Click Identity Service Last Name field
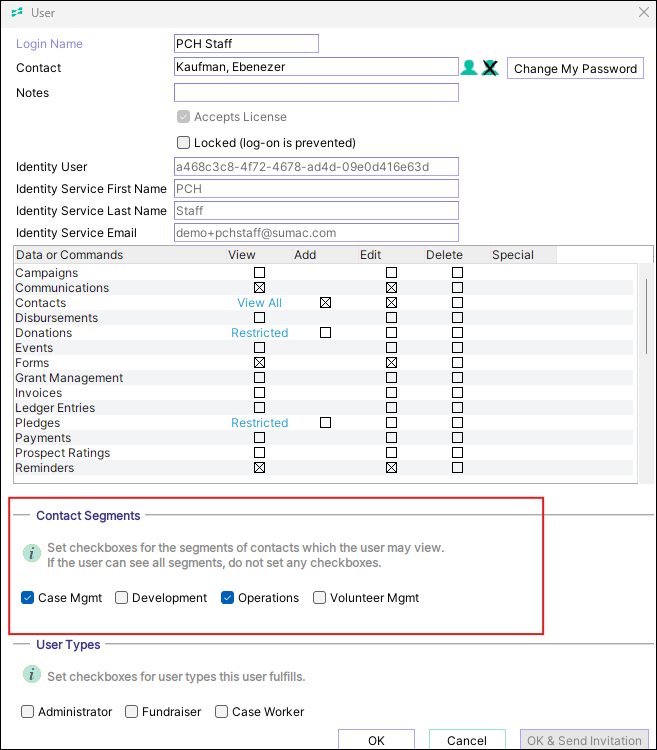The height and width of the screenshot is (750, 657). tap(316, 210)
